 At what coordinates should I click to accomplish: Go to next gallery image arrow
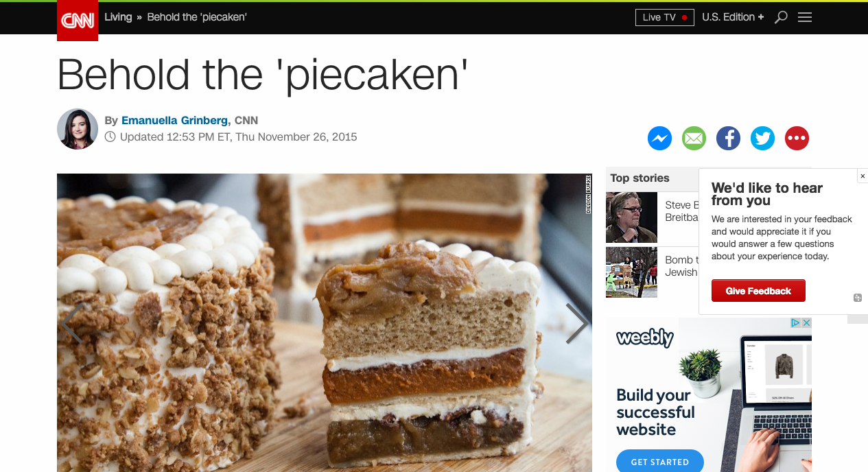click(x=576, y=323)
